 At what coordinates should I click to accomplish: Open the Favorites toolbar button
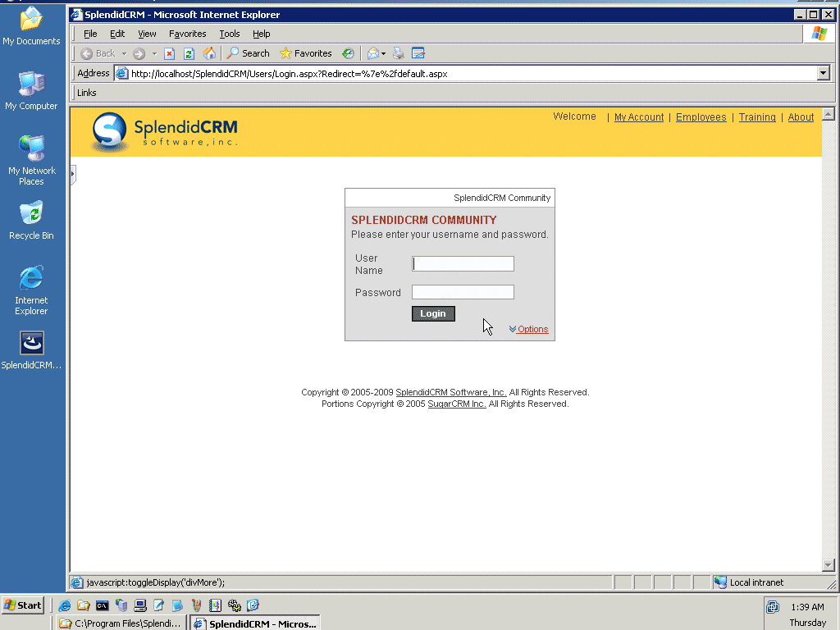[x=305, y=53]
